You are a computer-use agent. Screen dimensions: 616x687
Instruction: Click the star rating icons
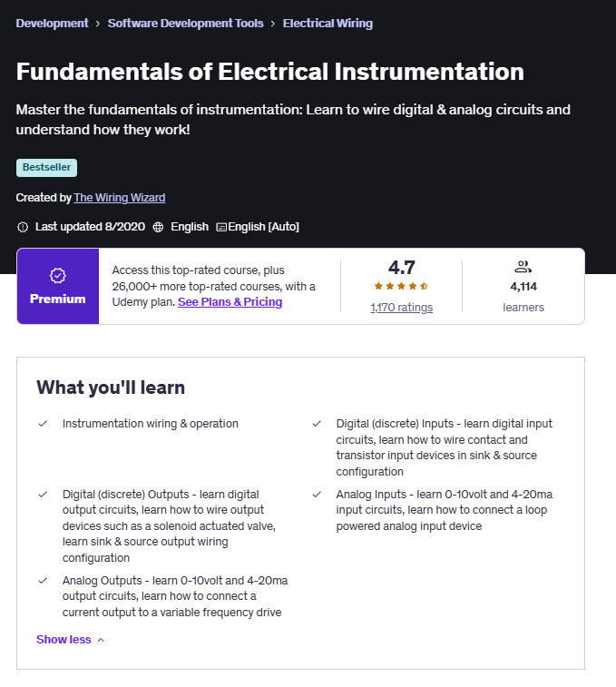point(401,286)
